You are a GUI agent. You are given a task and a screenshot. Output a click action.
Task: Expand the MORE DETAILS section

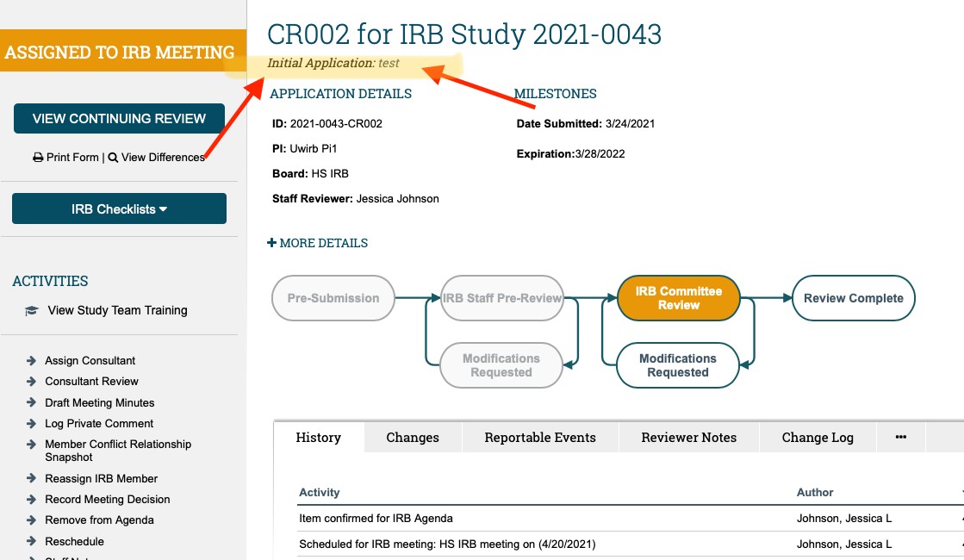point(318,243)
